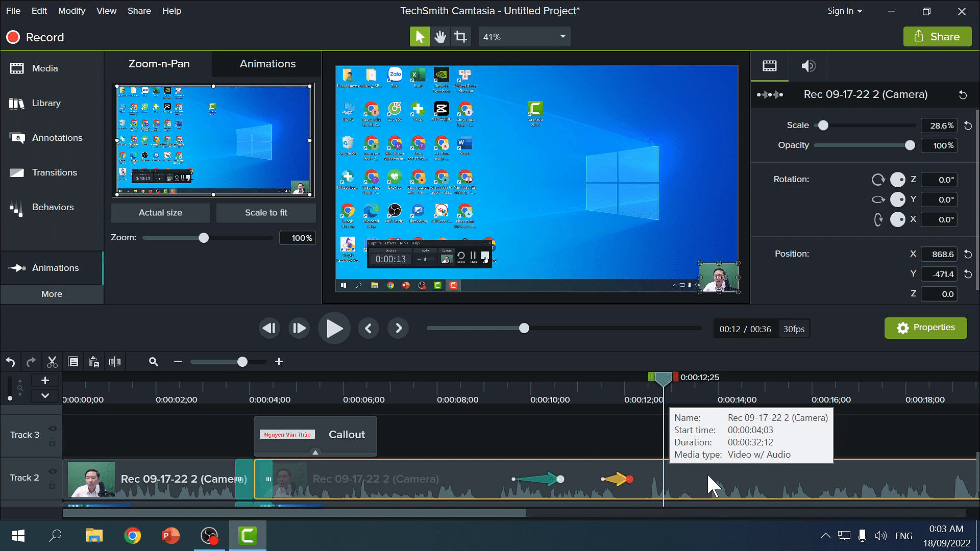
Task: Open the Behaviors panel
Action: click(42, 207)
